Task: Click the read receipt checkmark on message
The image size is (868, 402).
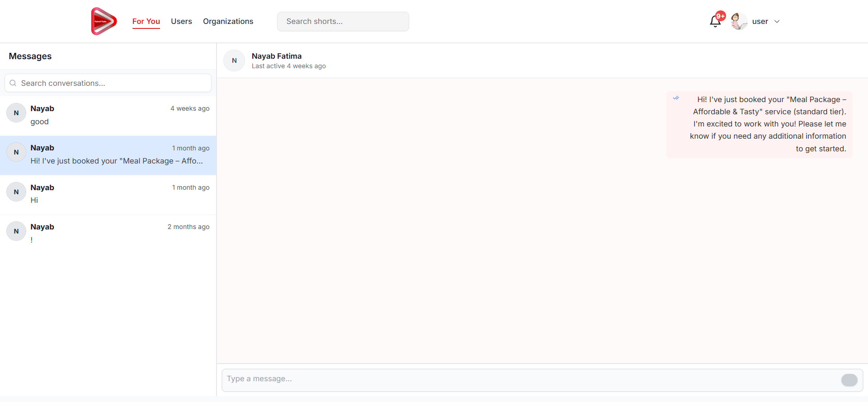Action: click(x=676, y=98)
